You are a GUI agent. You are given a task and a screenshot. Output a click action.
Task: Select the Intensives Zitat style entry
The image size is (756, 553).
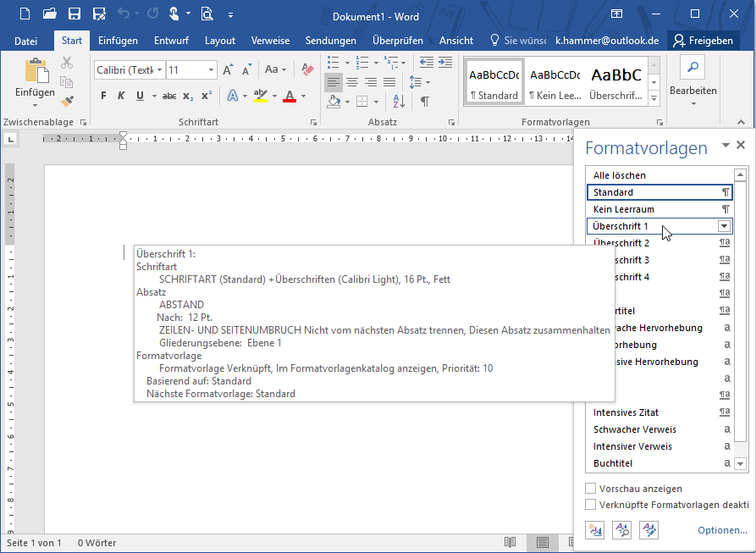(x=627, y=412)
